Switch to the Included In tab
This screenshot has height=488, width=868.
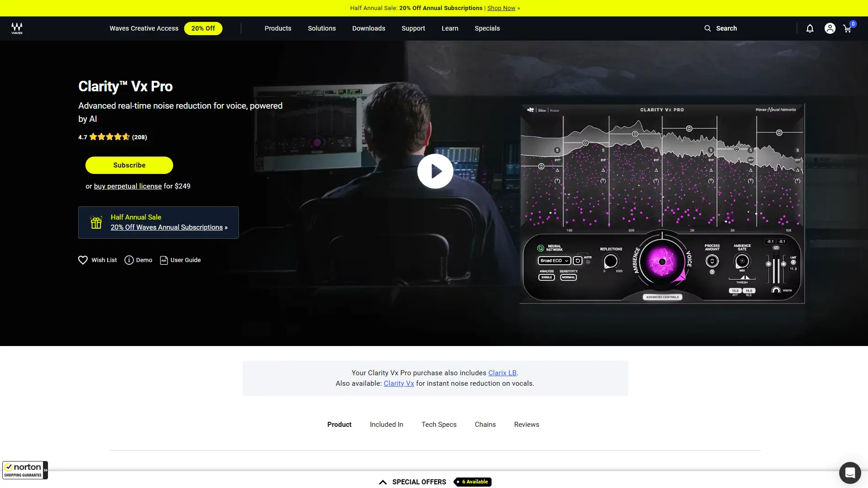pyautogui.click(x=386, y=425)
